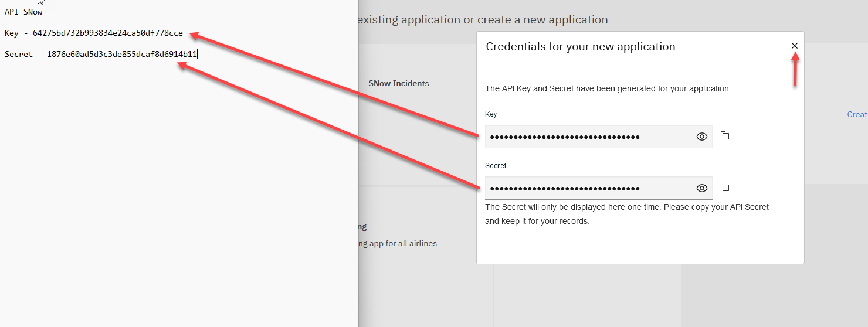868x327 pixels.
Task: Close the credentials dialog with the X
Action: [795, 46]
